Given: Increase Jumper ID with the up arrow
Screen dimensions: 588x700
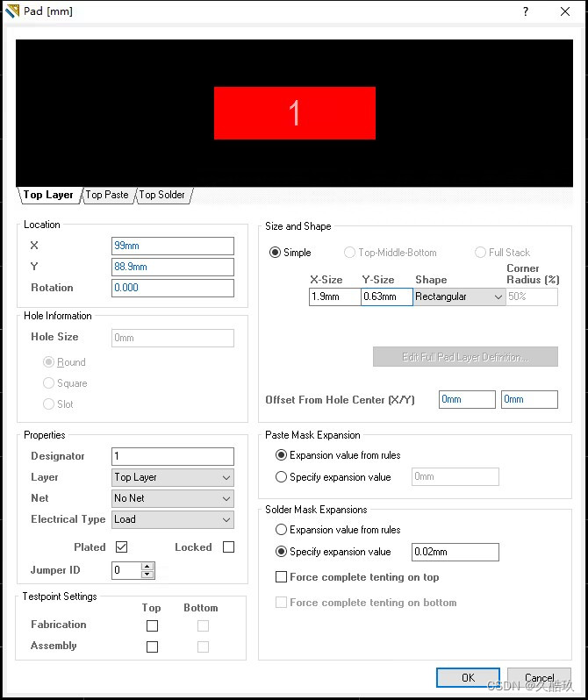Looking at the screenshot, I should tap(147, 567).
